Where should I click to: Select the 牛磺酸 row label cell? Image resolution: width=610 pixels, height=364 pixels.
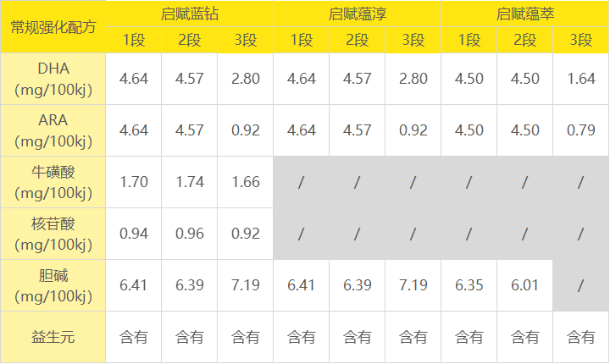coord(53,182)
